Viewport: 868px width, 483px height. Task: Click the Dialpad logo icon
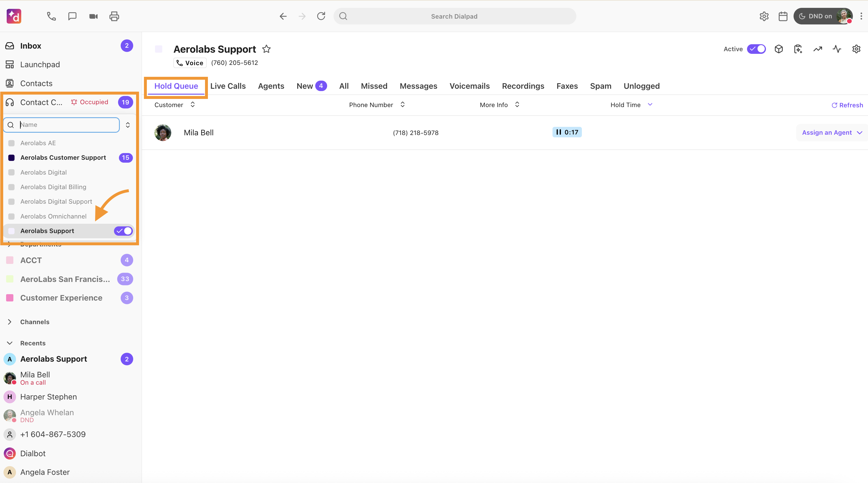[14, 16]
